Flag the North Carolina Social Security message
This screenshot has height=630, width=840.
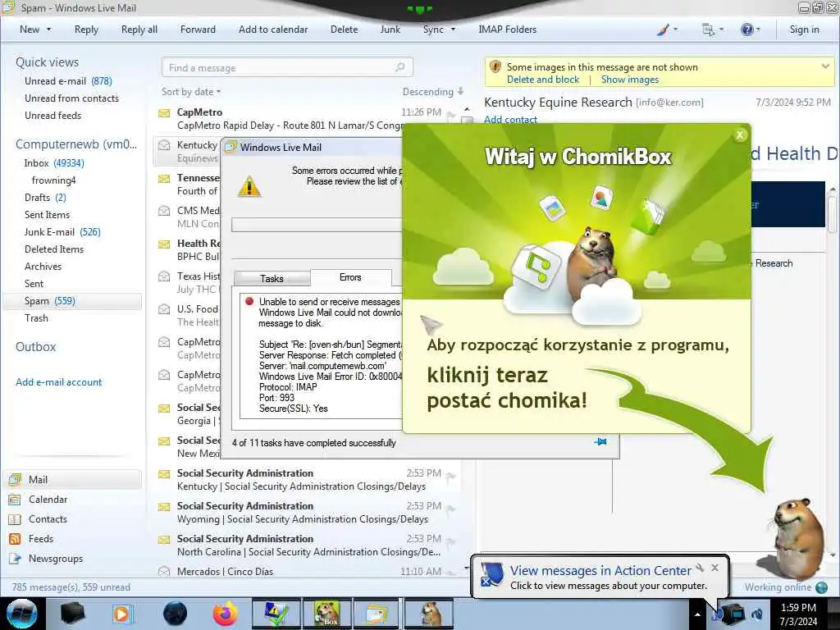[x=451, y=541]
